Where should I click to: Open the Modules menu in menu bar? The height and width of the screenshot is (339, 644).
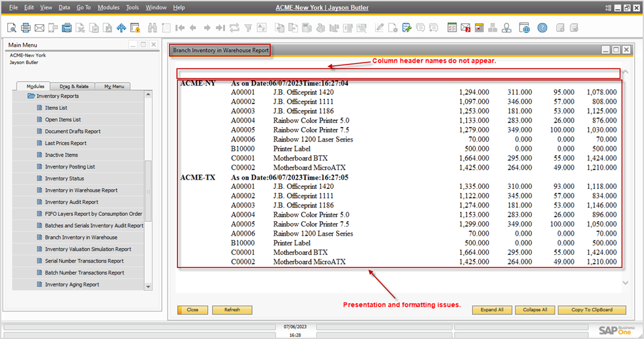coord(108,7)
